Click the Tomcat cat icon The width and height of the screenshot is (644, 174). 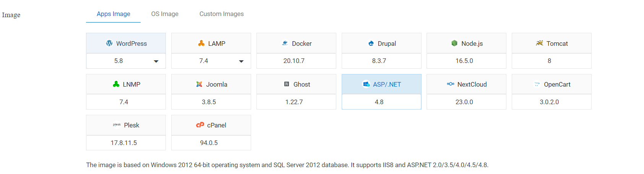tap(540, 43)
